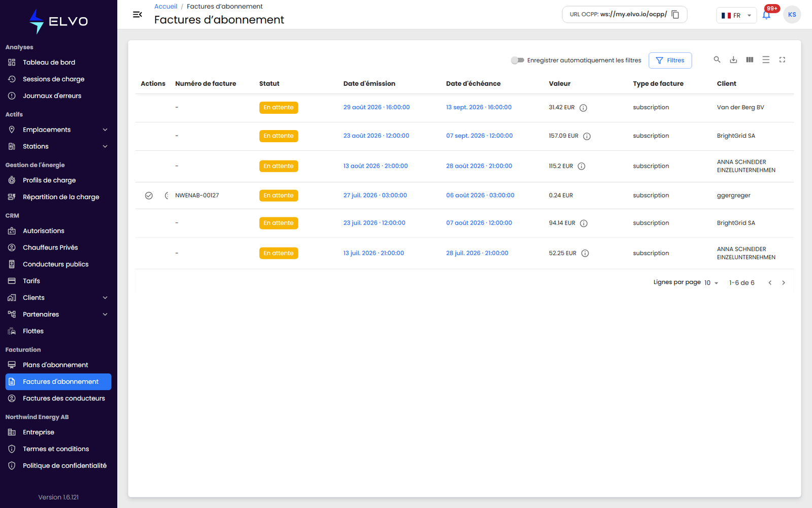Download the invoices export
The height and width of the screenshot is (508, 812).
[x=733, y=59]
